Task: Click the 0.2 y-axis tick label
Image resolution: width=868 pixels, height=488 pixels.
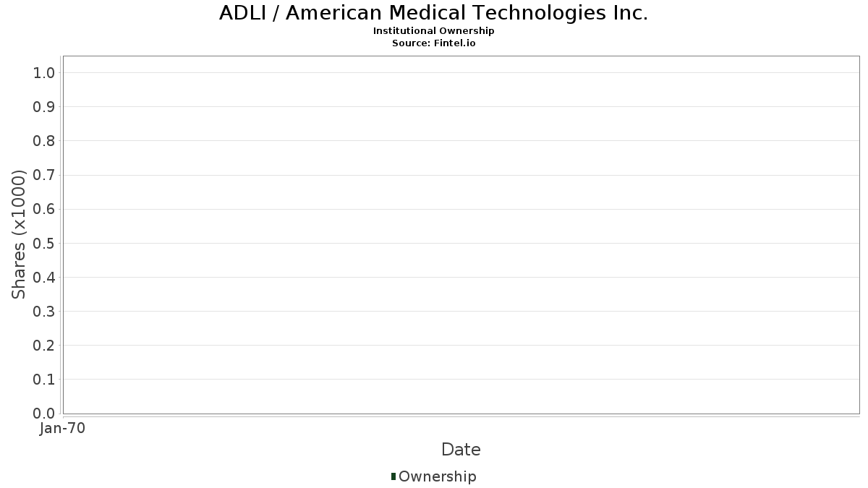Action: coord(44,346)
